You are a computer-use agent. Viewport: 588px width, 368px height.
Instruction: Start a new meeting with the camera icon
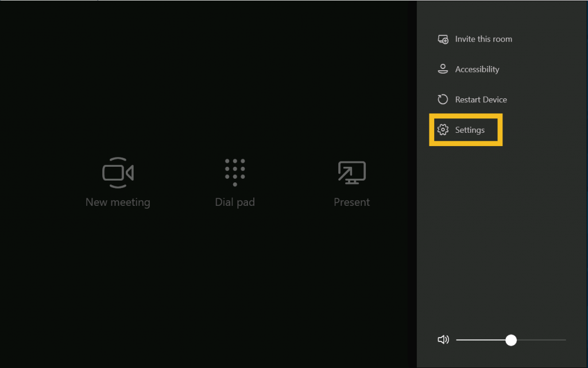[x=118, y=172]
